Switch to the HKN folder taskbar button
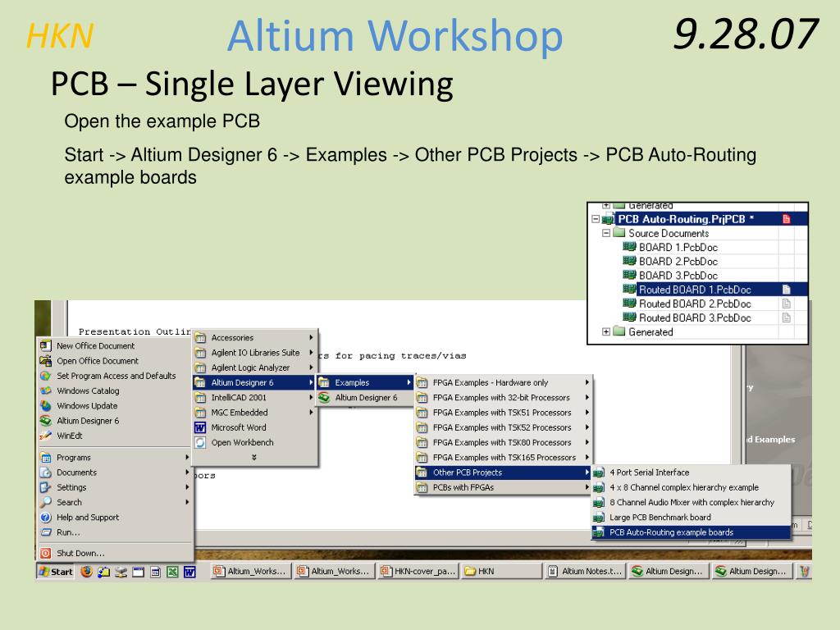This screenshot has width=840, height=630. click(502, 571)
